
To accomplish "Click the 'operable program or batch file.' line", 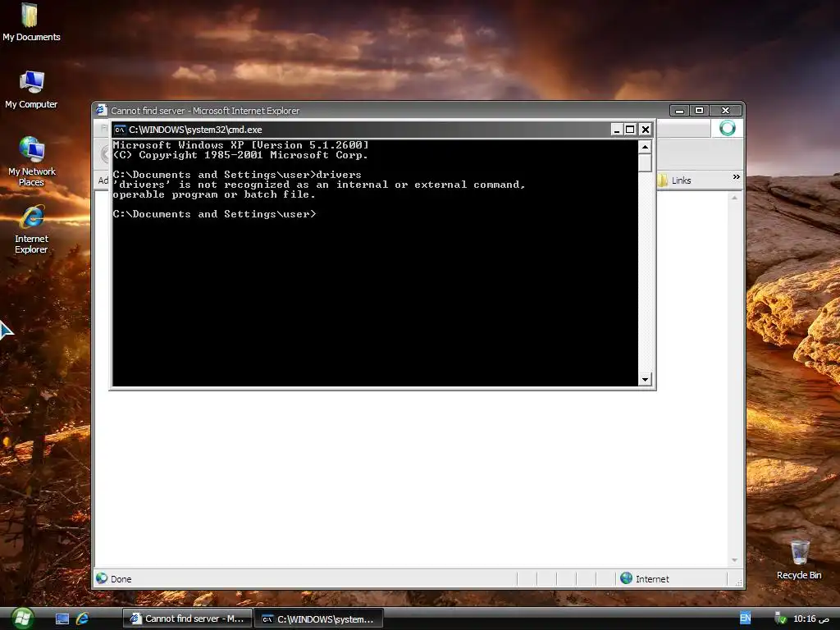I will [214, 194].
